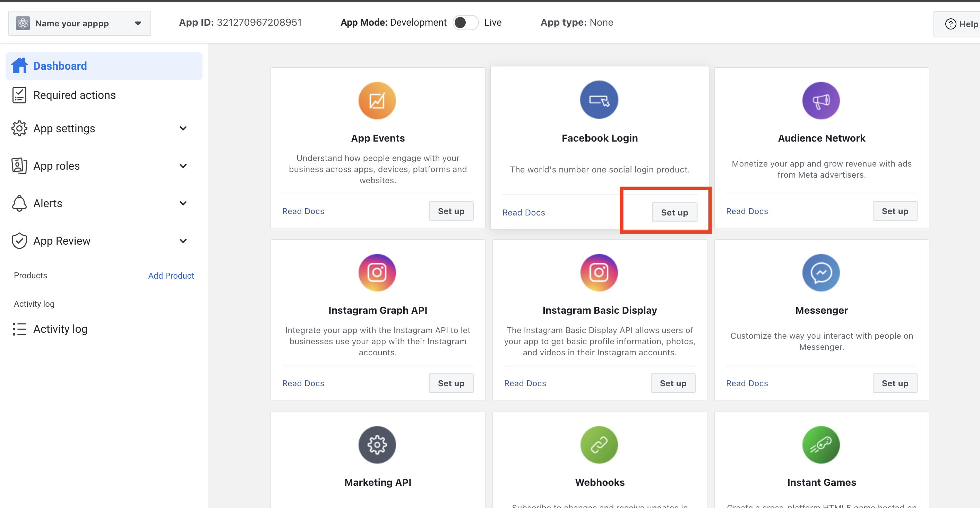
Task: Set up Facebook Login product
Action: [674, 212]
